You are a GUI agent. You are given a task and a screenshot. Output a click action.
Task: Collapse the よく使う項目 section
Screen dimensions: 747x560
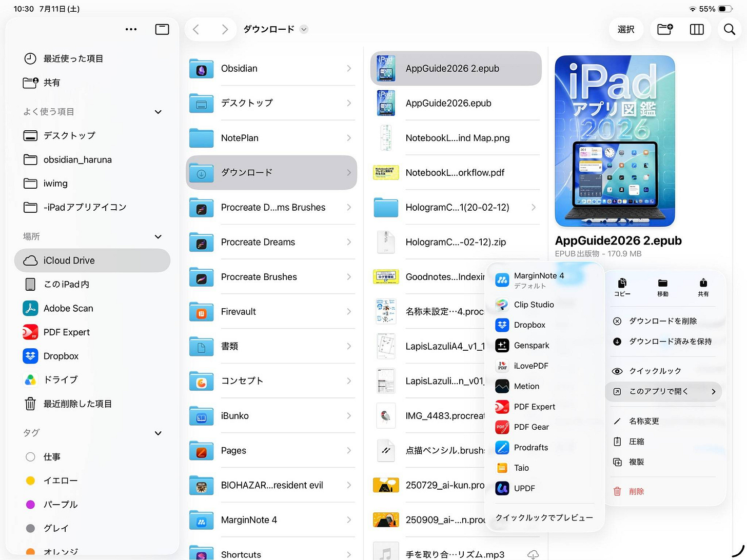[158, 112]
